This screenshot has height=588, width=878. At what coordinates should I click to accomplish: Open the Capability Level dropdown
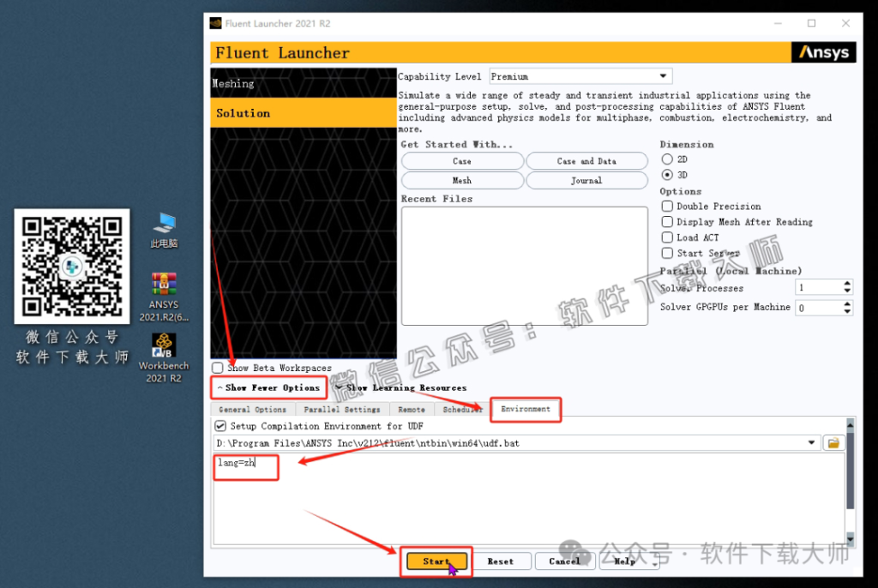click(665, 75)
